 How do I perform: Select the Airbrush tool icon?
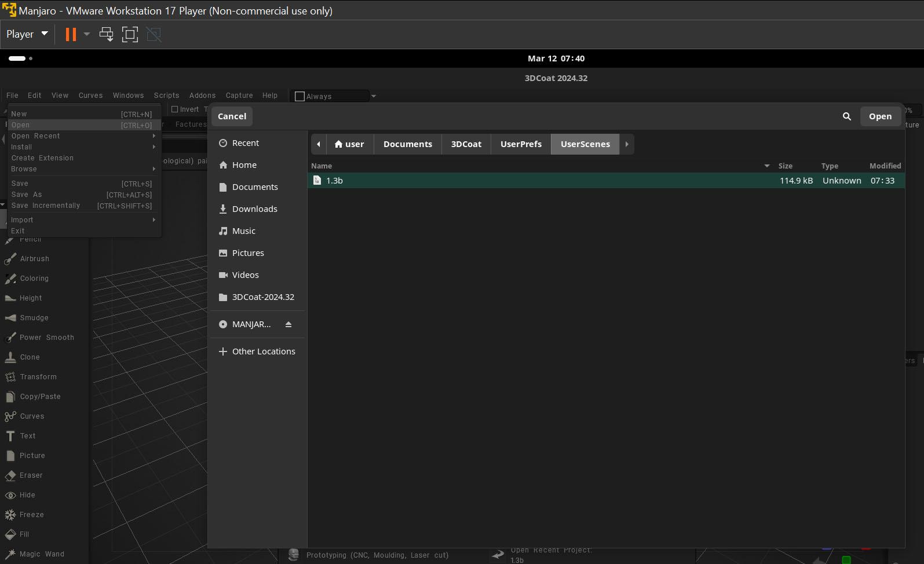point(10,259)
